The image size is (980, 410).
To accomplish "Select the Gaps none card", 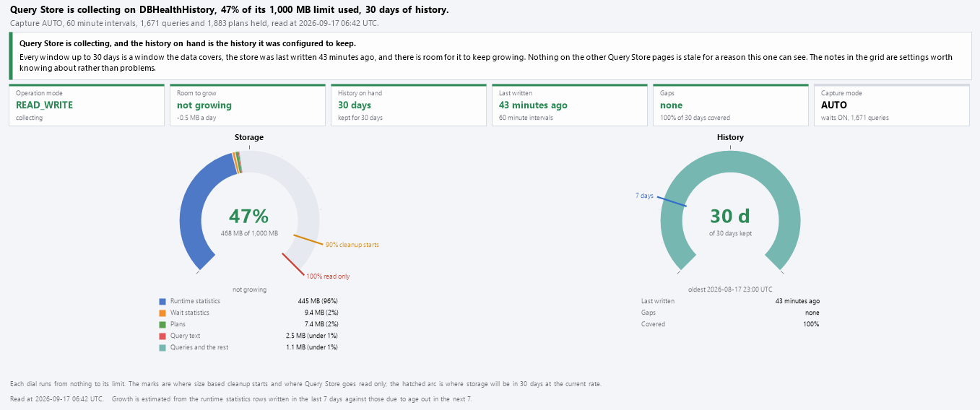I will pos(731,105).
